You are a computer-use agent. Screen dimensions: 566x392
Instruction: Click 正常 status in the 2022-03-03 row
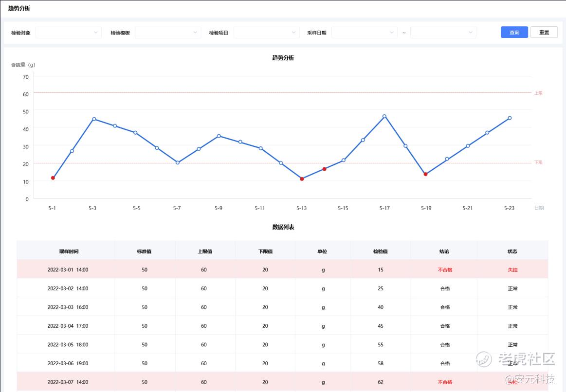tap(512, 307)
